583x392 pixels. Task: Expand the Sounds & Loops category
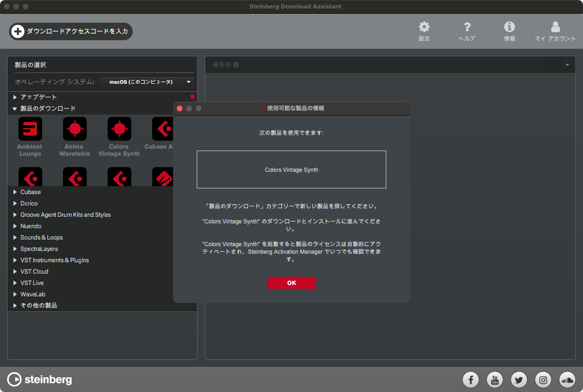[x=15, y=238]
